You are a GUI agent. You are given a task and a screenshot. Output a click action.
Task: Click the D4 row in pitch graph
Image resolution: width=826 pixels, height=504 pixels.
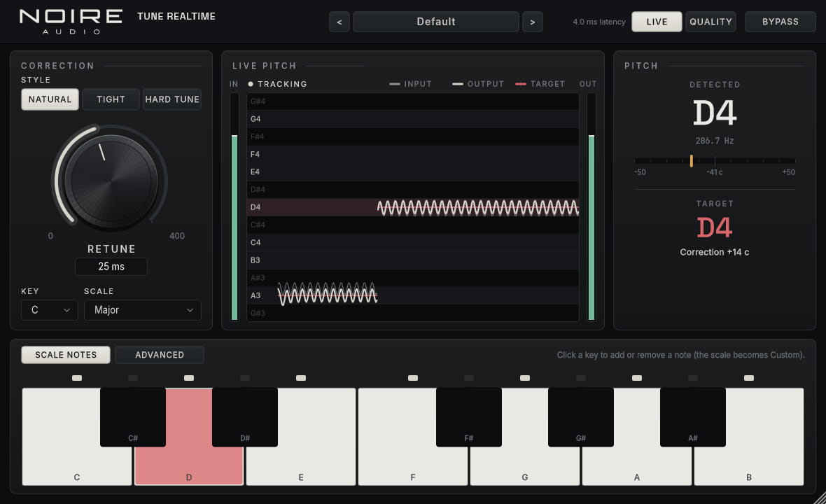click(x=413, y=207)
